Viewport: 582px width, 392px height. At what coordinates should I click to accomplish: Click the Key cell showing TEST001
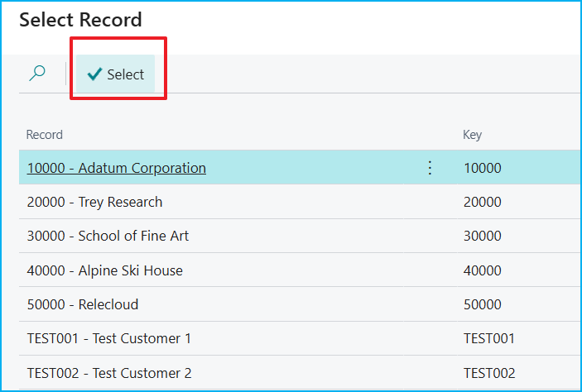point(488,338)
